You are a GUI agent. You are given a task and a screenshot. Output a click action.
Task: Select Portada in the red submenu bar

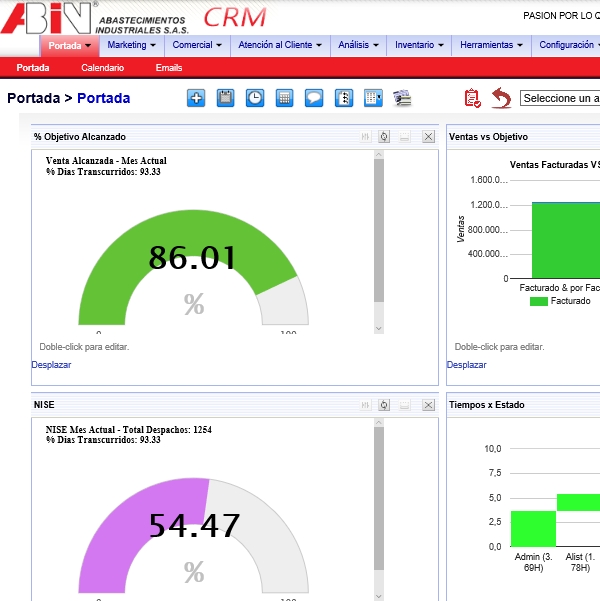point(33,68)
